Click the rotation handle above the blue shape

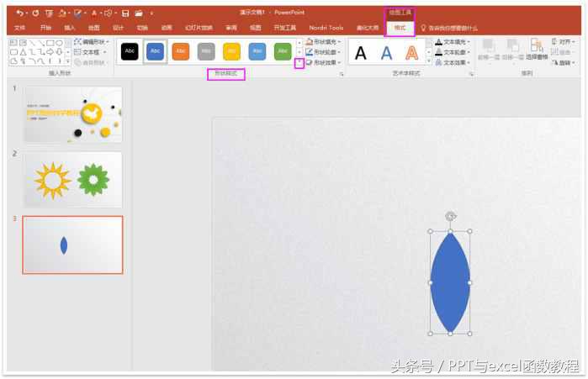coord(450,216)
